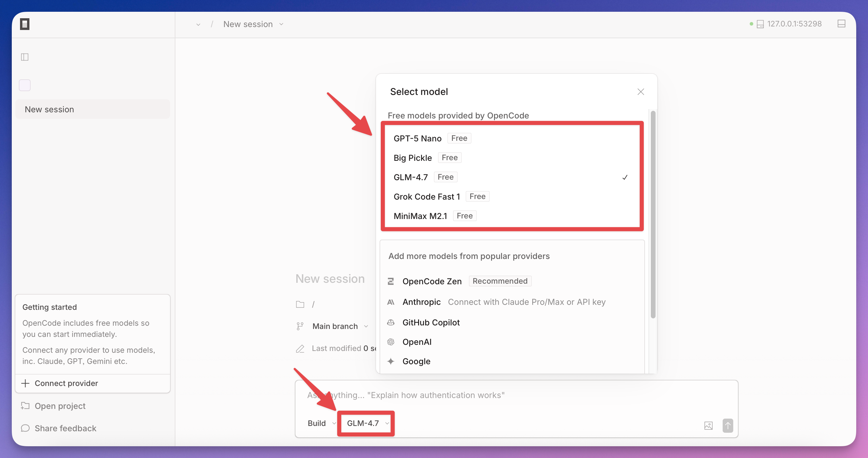Click the OpenAI provider icon

point(390,342)
